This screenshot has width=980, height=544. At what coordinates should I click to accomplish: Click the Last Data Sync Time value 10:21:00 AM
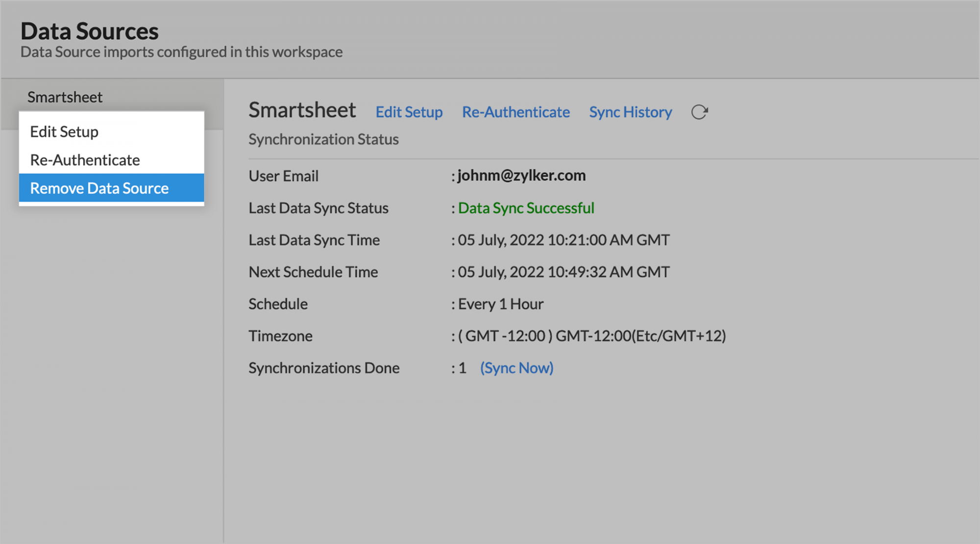click(x=564, y=240)
